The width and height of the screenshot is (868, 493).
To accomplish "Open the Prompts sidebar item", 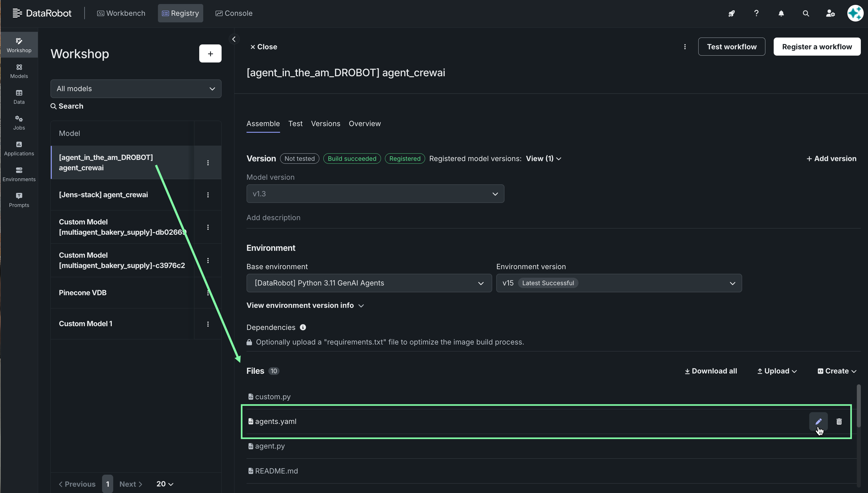I will (x=19, y=200).
